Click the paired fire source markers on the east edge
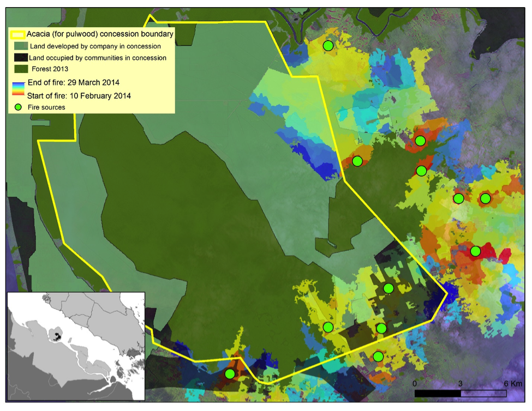Viewport: 532px width, 411px height. click(472, 199)
